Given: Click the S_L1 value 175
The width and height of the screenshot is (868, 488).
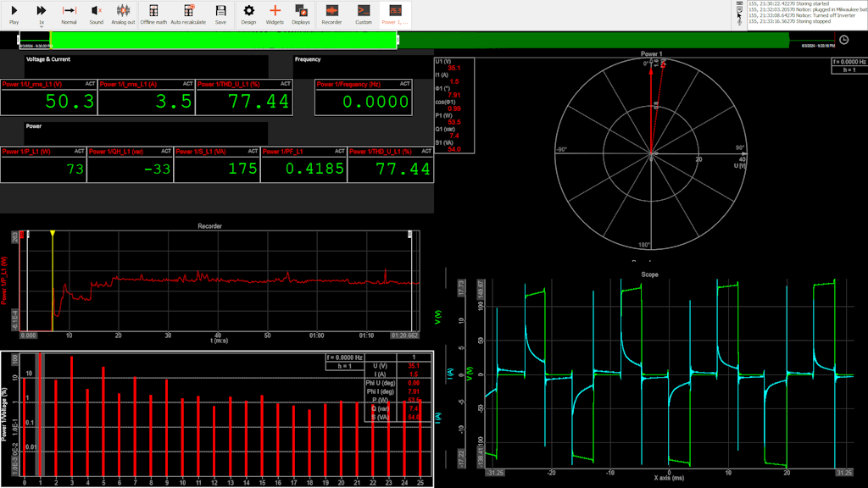Looking at the screenshot, I should point(242,169).
